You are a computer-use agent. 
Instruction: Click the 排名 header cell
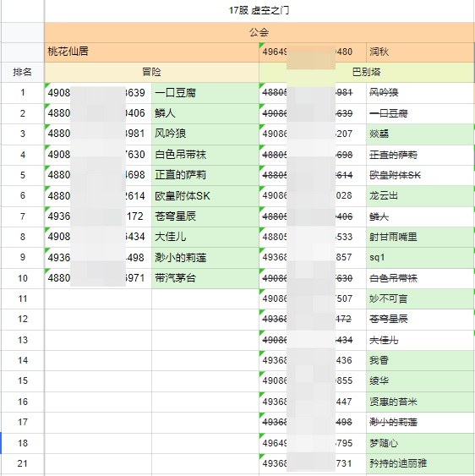[23, 72]
